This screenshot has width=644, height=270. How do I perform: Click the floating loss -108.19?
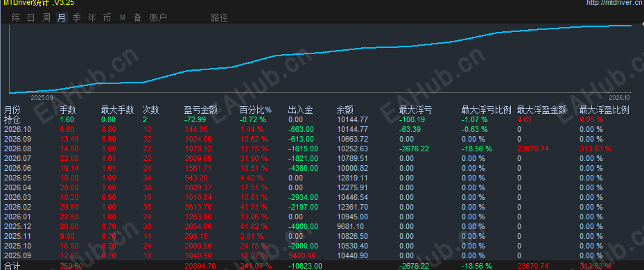[412, 119]
